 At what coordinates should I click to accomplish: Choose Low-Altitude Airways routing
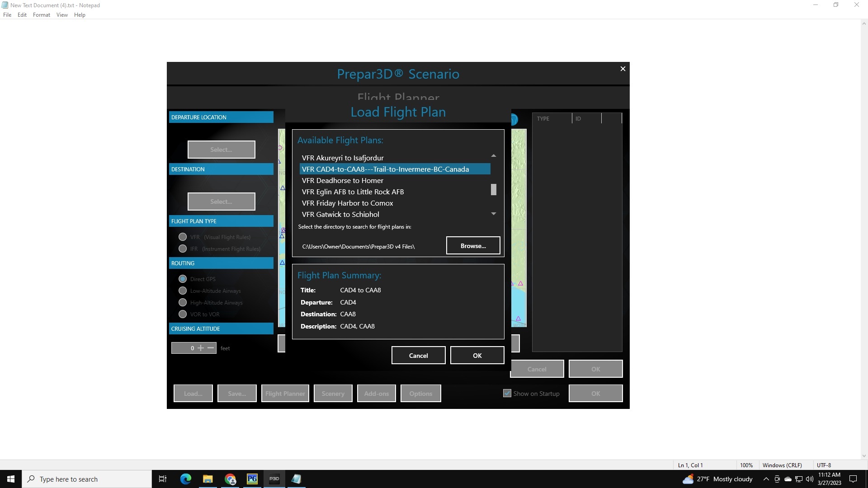click(183, 291)
